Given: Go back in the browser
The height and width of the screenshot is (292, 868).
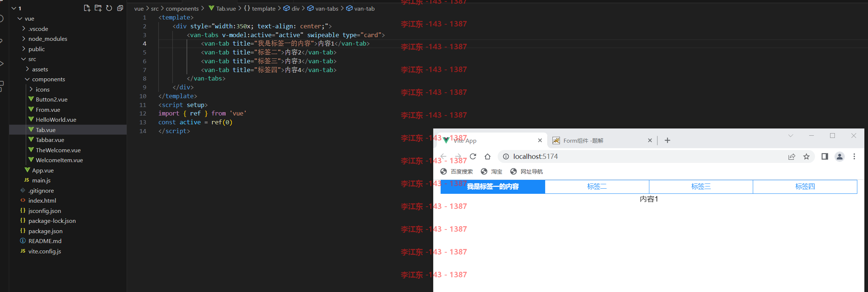Looking at the screenshot, I should (x=444, y=156).
